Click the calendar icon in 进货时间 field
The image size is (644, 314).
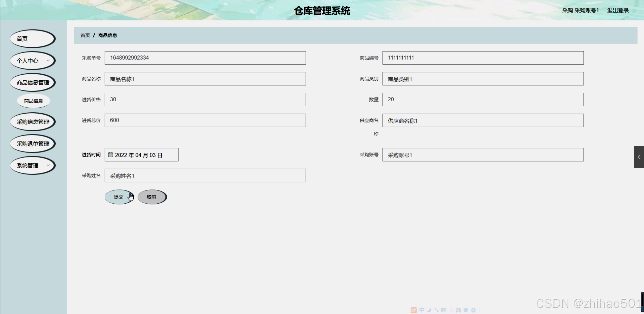[110, 155]
